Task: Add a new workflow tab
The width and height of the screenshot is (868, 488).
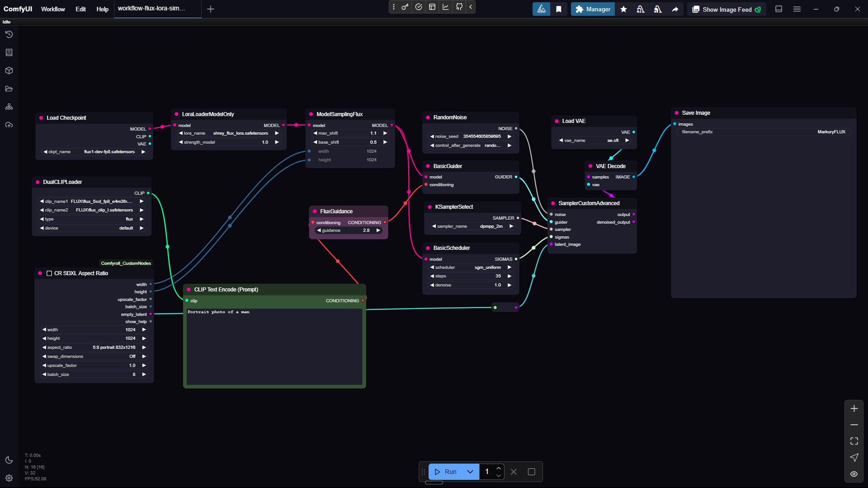Action: [x=211, y=9]
